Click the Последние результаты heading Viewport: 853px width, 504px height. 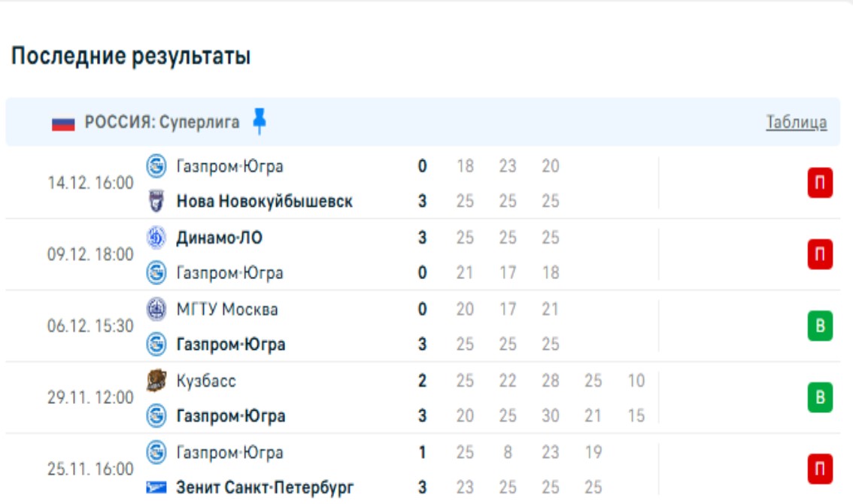tap(130, 56)
